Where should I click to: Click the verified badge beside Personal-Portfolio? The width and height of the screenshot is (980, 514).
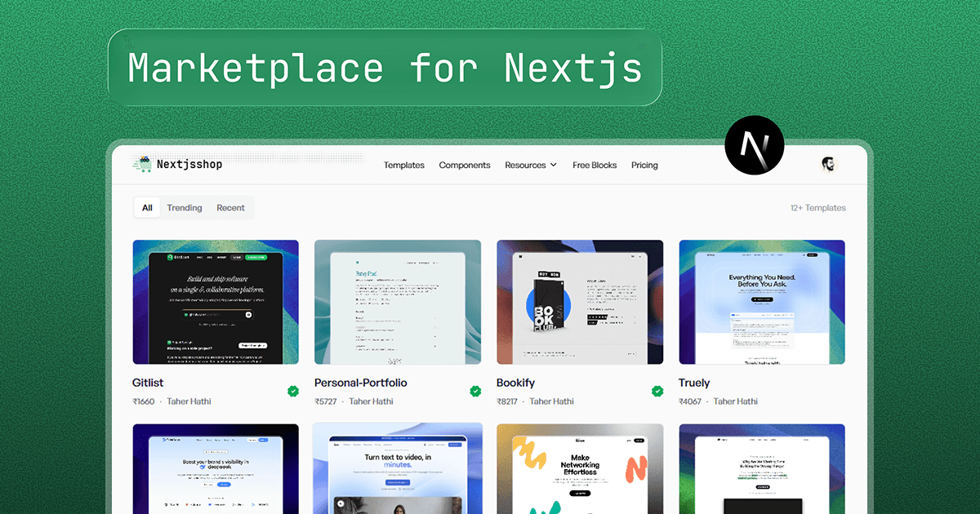click(x=475, y=392)
